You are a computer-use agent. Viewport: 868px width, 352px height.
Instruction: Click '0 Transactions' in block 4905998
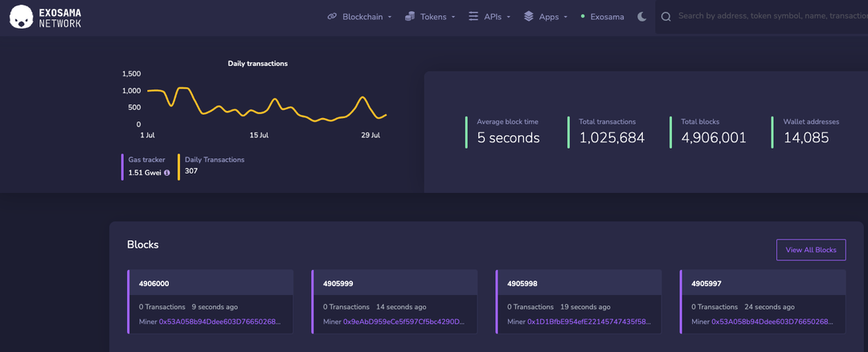click(530, 307)
